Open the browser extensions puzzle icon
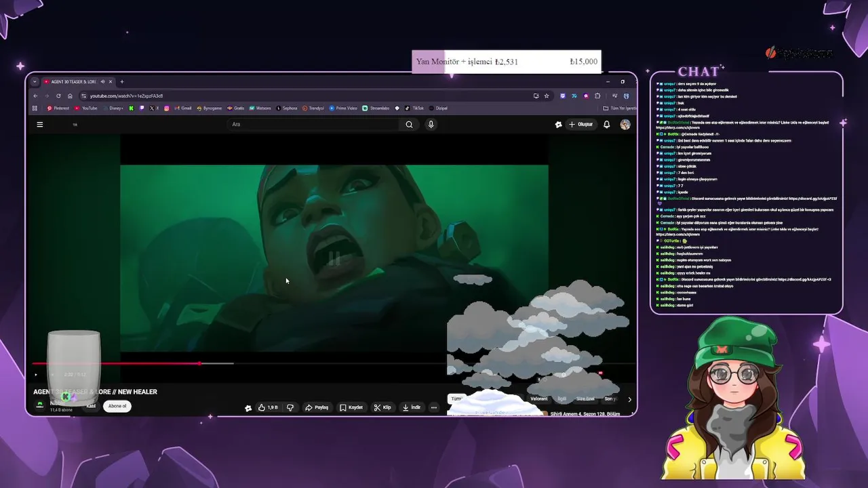The width and height of the screenshot is (868, 488). (x=597, y=96)
